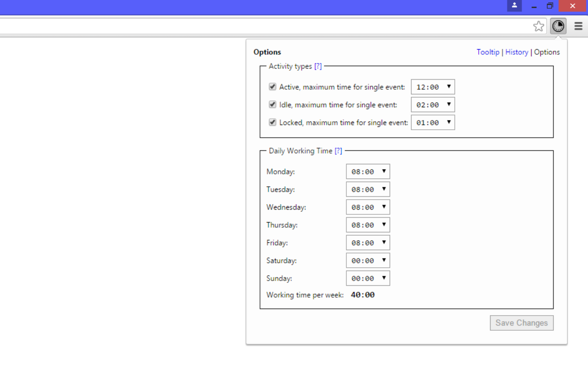Click the Wednesday label

(286, 207)
